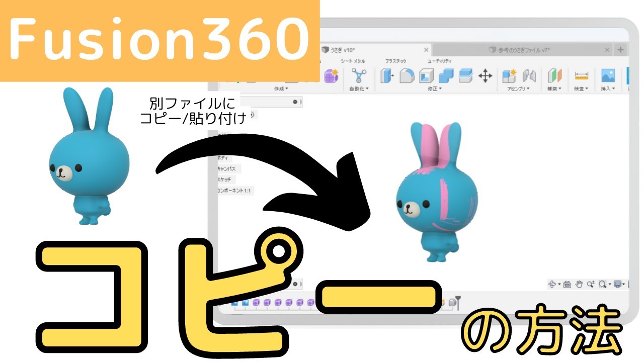
Task: Open the 自動化 dropdown menu
Action: click(359, 88)
